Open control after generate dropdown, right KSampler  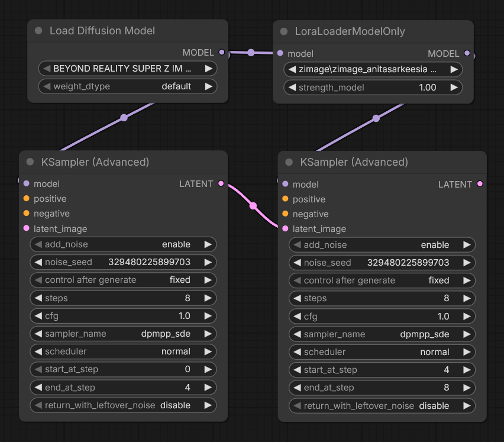click(x=382, y=280)
